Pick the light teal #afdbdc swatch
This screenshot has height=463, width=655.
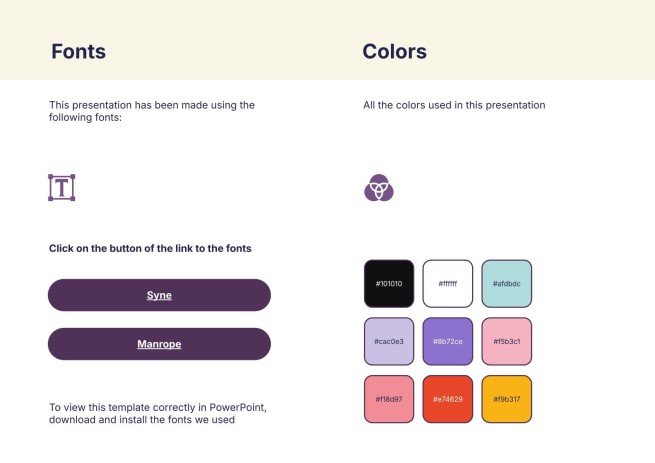point(506,284)
